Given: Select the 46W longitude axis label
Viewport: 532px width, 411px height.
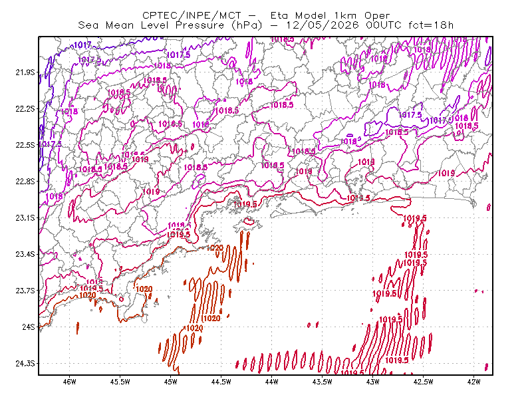Looking at the screenshot, I should pos(70,382).
